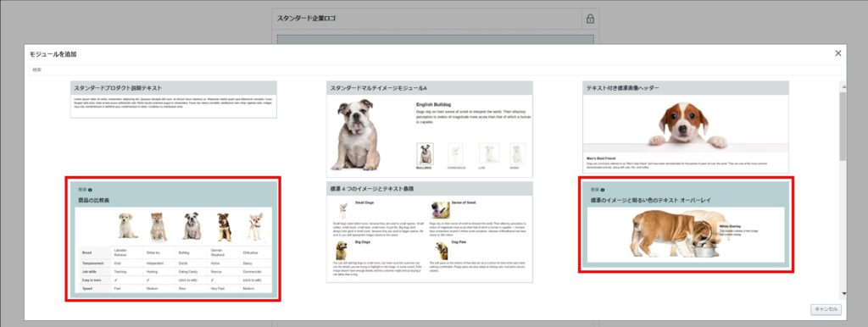Click the info icon above オーバーレイ module title
The height and width of the screenshot is (327, 868).
pyautogui.click(x=603, y=190)
